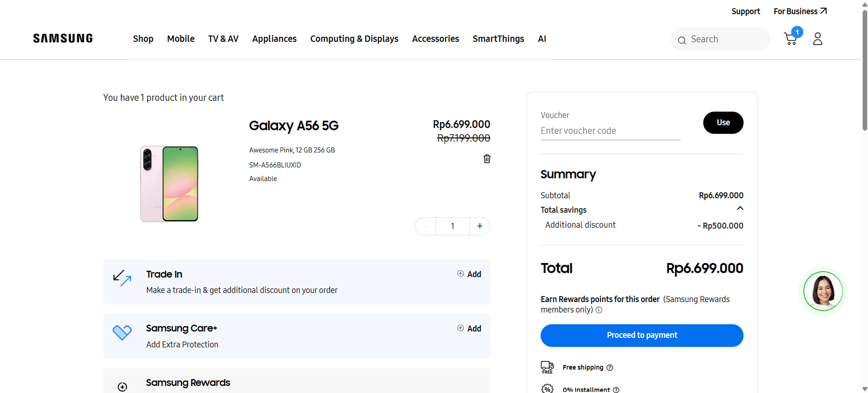Viewport: 868px width, 393px height.
Task: Click the Samsung logo
Action: [63, 38]
